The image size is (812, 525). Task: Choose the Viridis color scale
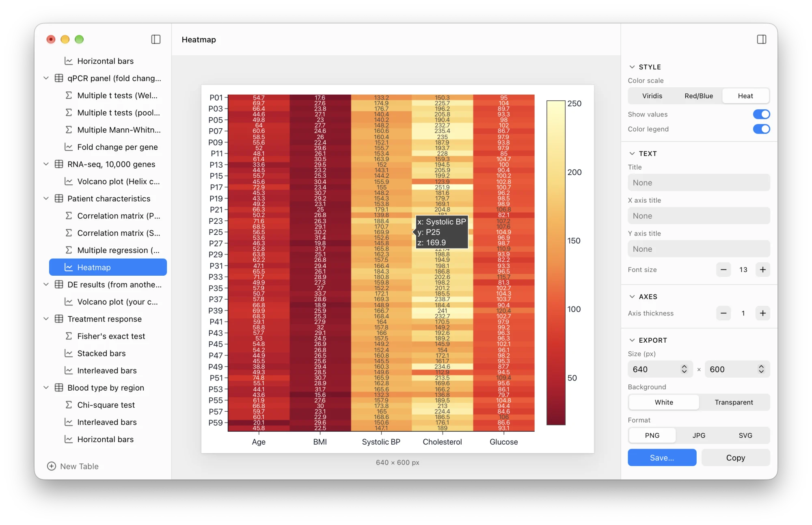652,96
